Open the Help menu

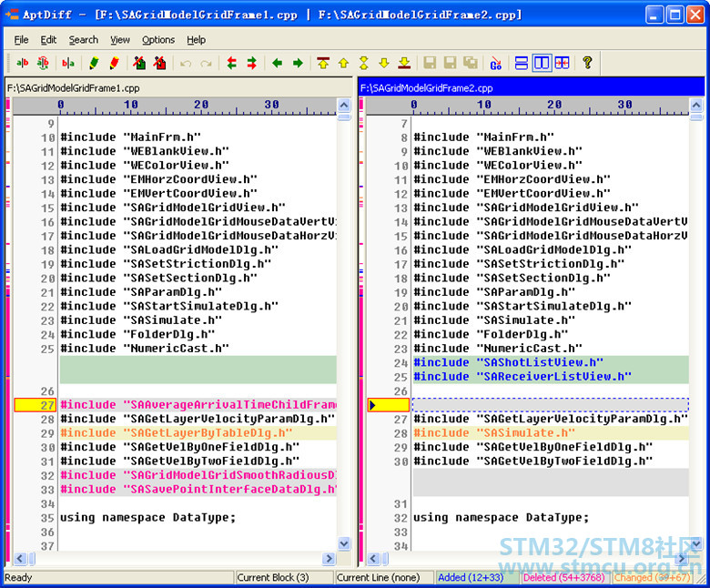[196, 40]
